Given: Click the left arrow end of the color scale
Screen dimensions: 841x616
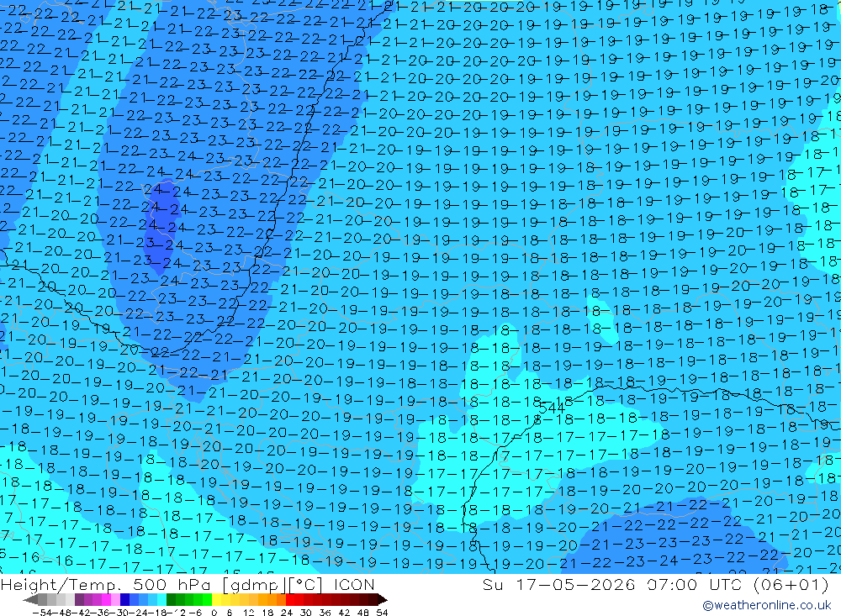Looking at the screenshot, I should (30, 599).
